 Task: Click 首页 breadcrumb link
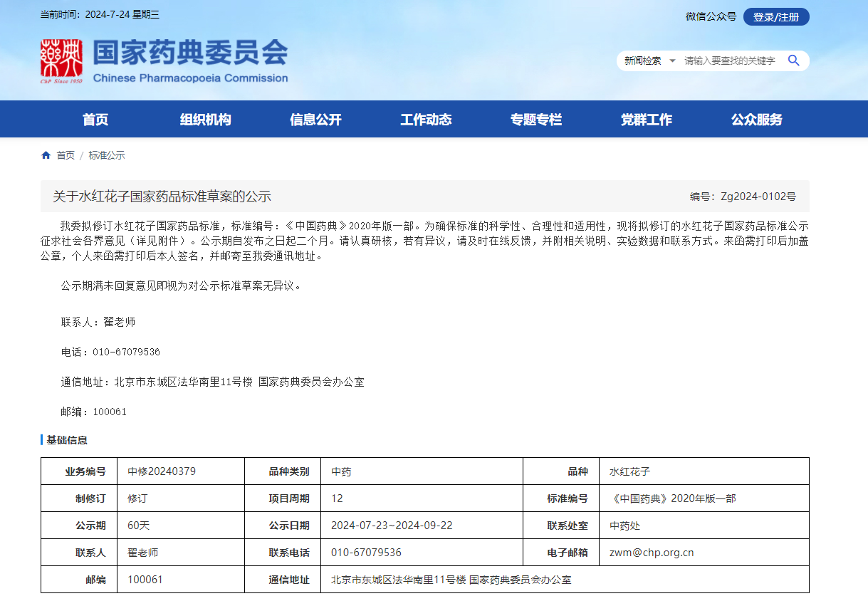[66, 155]
